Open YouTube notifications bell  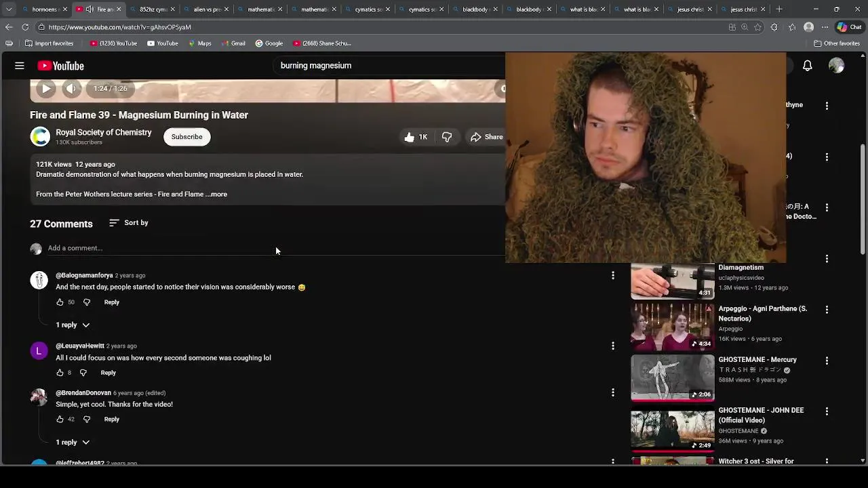[808, 66]
